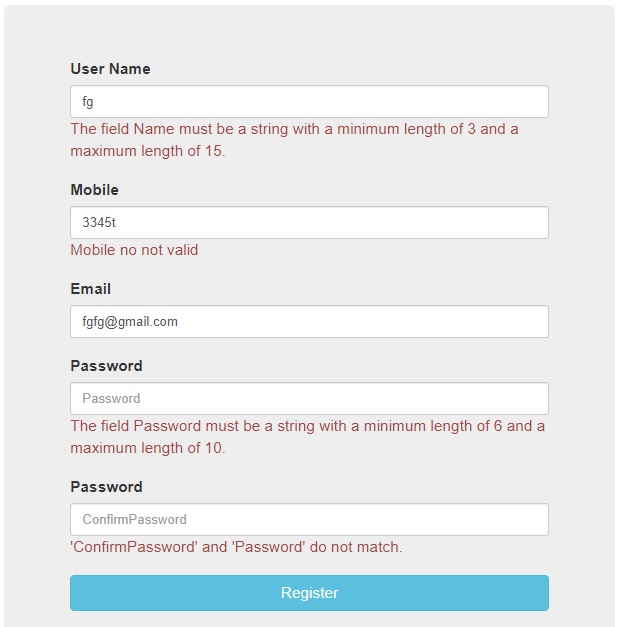
Task: Place cursor on the entered value '3345t'
Action: coord(99,223)
